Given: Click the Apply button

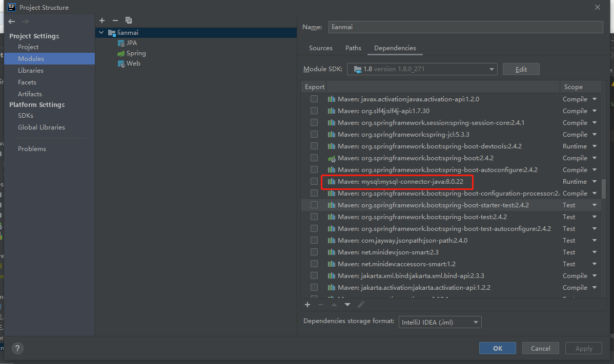Looking at the screenshot, I should [x=583, y=348].
